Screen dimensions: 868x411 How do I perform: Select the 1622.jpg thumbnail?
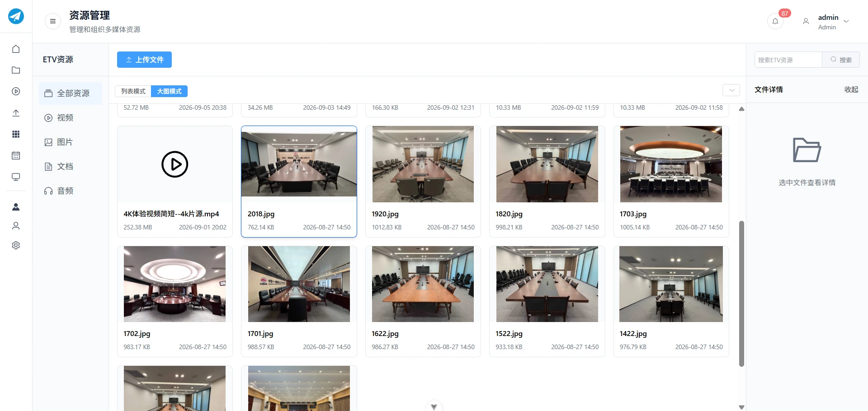[x=423, y=284]
